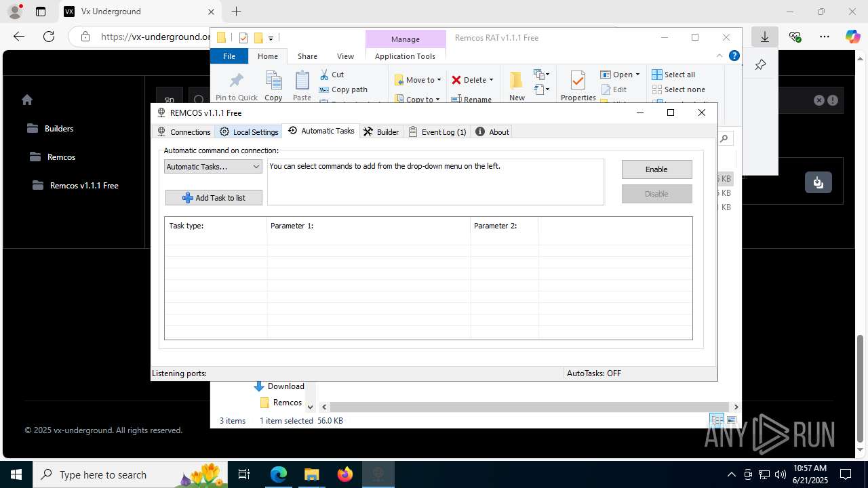Select the Remcos folder in Explorer tree

(x=281, y=403)
